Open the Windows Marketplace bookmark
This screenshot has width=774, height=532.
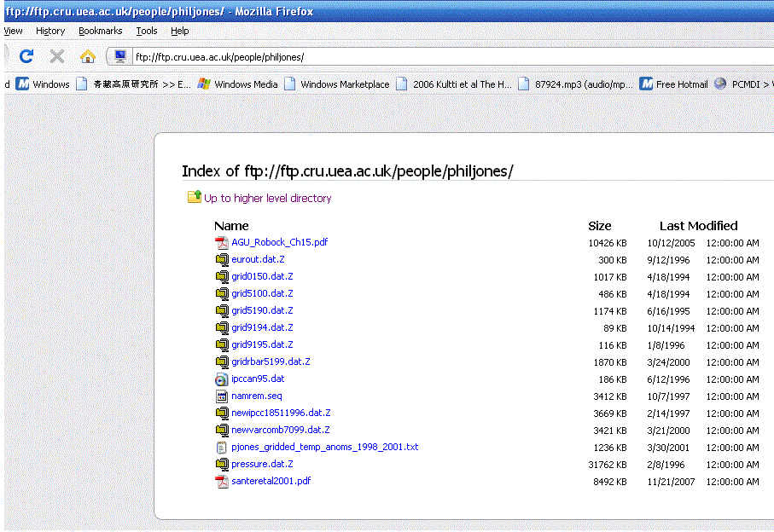pyautogui.click(x=345, y=84)
